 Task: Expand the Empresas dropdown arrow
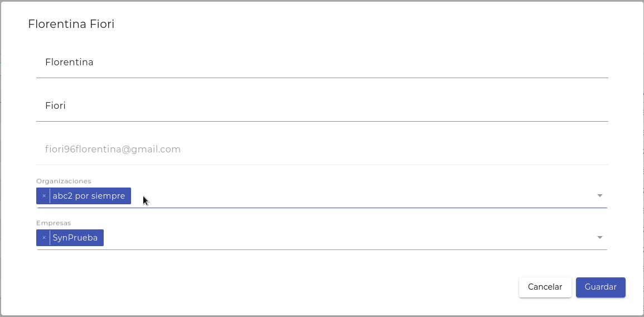click(x=600, y=238)
